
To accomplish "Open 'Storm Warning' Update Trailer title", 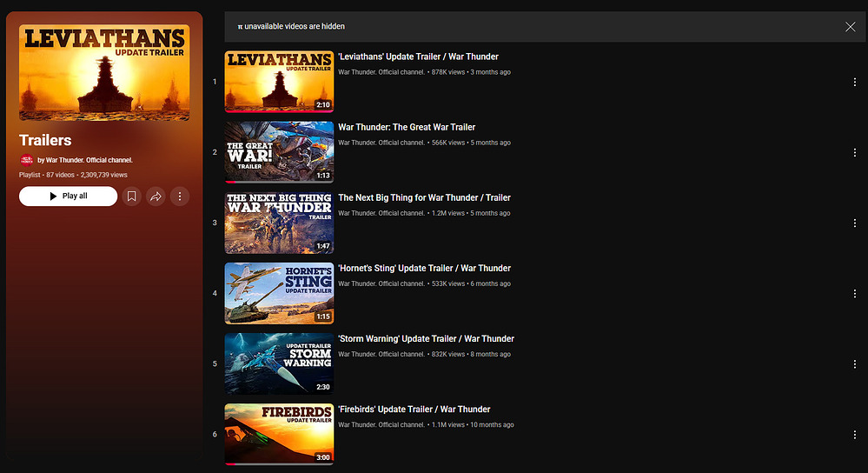I will [426, 338].
